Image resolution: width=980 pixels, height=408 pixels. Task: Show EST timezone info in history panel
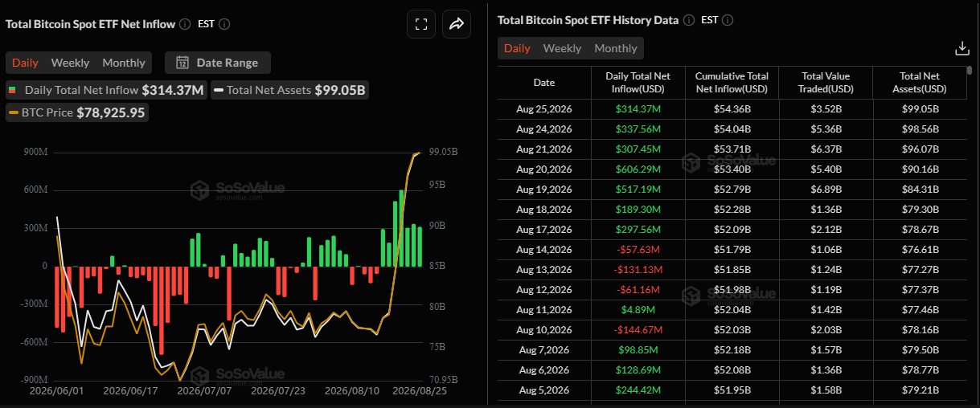tap(728, 20)
